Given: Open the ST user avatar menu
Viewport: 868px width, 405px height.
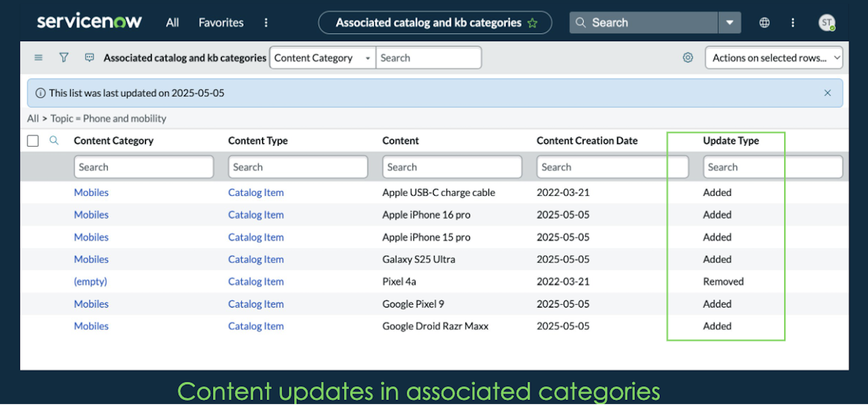Looking at the screenshot, I should [827, 23].
